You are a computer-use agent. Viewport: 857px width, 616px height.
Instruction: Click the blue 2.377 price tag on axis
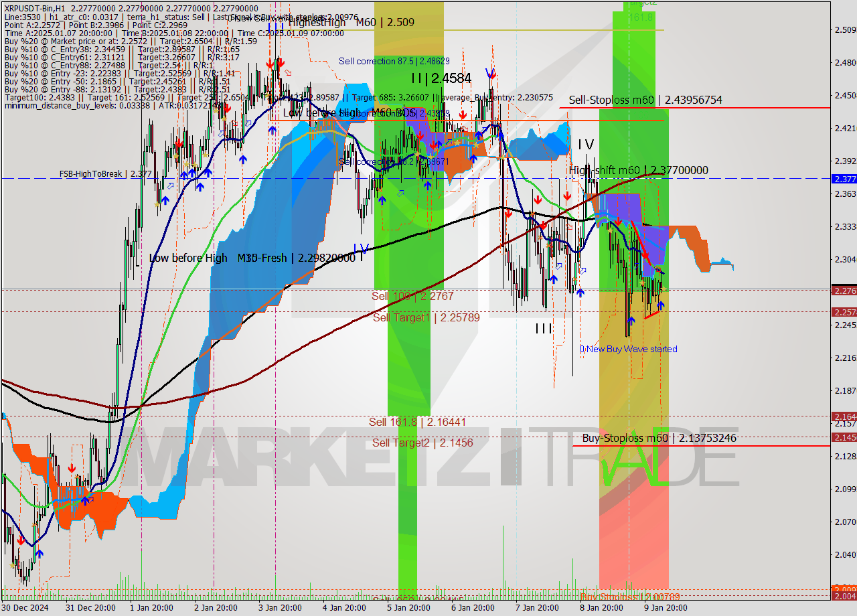click(x=844, y=179)
